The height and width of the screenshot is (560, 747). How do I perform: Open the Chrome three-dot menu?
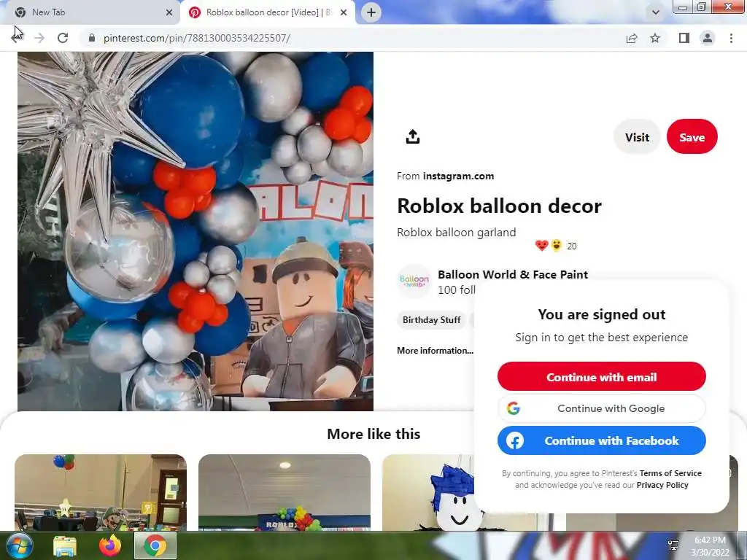point(731,38)
